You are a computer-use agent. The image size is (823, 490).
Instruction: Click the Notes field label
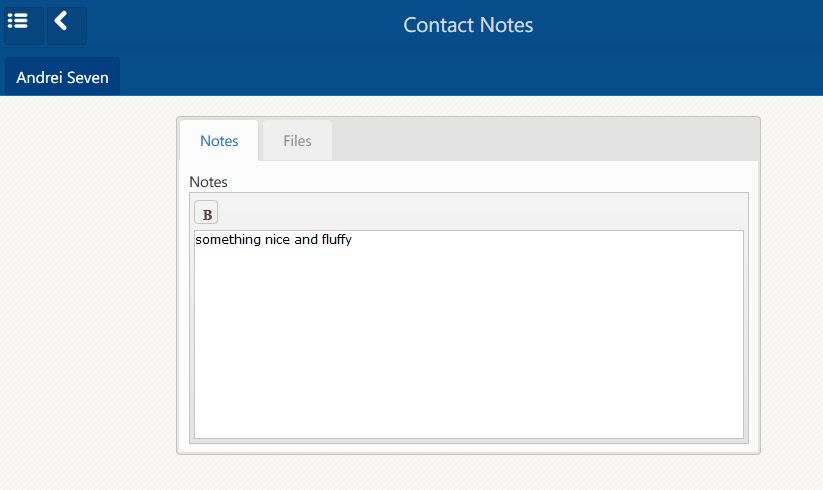point(208,182)
